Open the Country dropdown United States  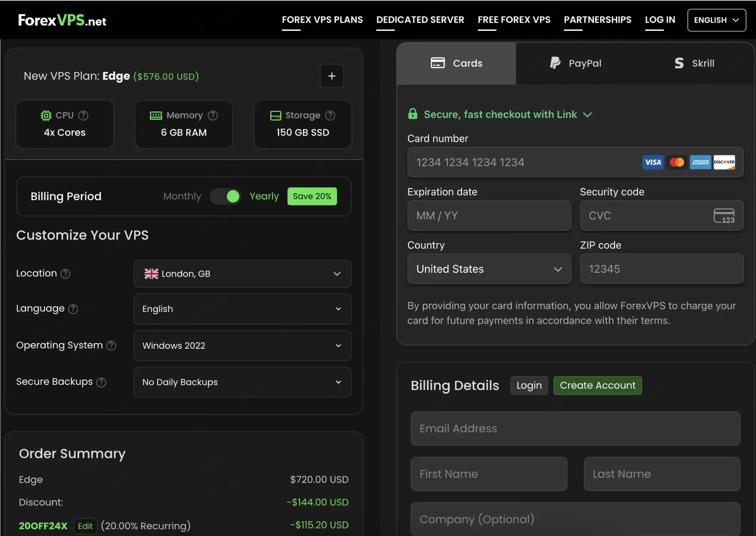click(489, 269)
